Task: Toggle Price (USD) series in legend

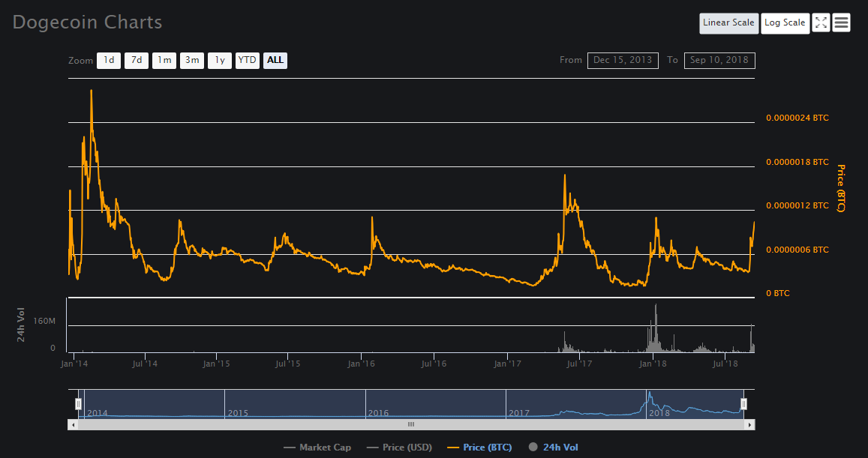Action: click(399, 448)
